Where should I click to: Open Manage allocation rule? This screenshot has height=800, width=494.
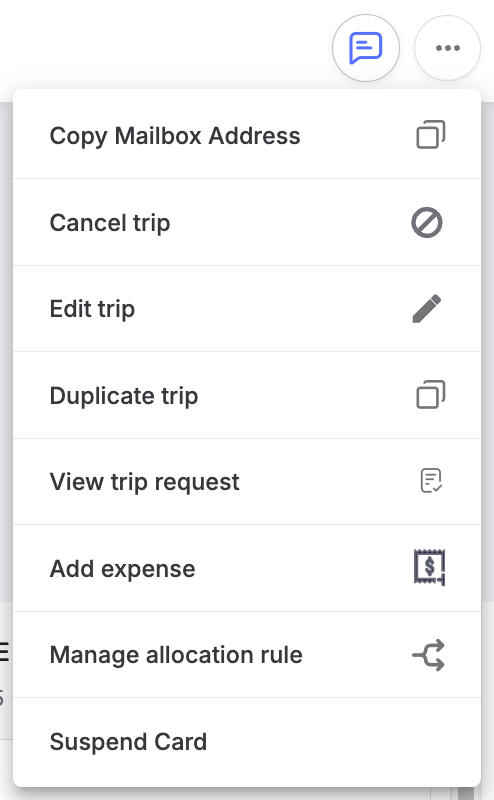(247, 655)
